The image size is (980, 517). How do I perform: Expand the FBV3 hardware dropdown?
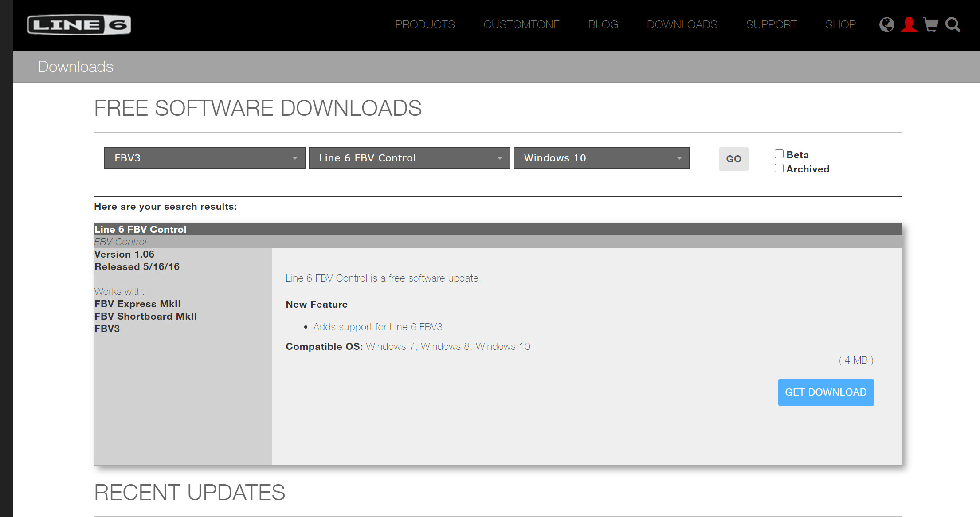coord(205,158)
